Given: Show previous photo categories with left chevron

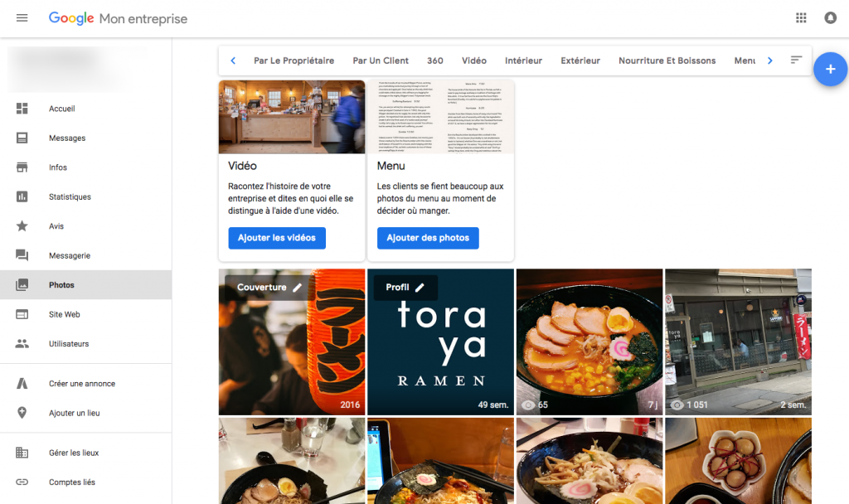Looking at the screenshot, I should (233, 61).
